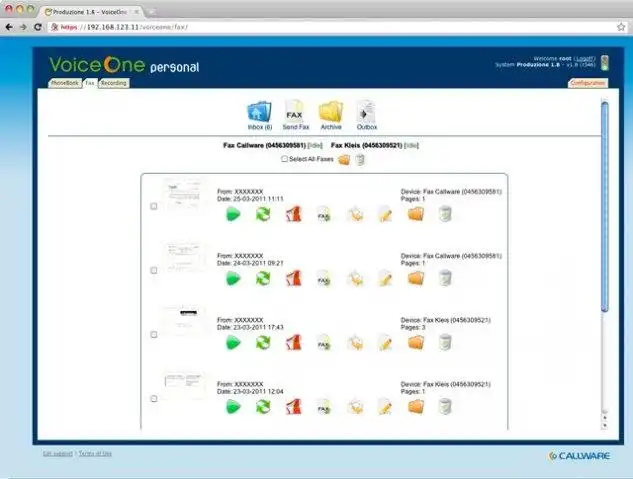This screenshot has width=633, height=479.
Task: Tick checkbox for the 23-03-2011 17:43 fax
Action: point(153,335)
